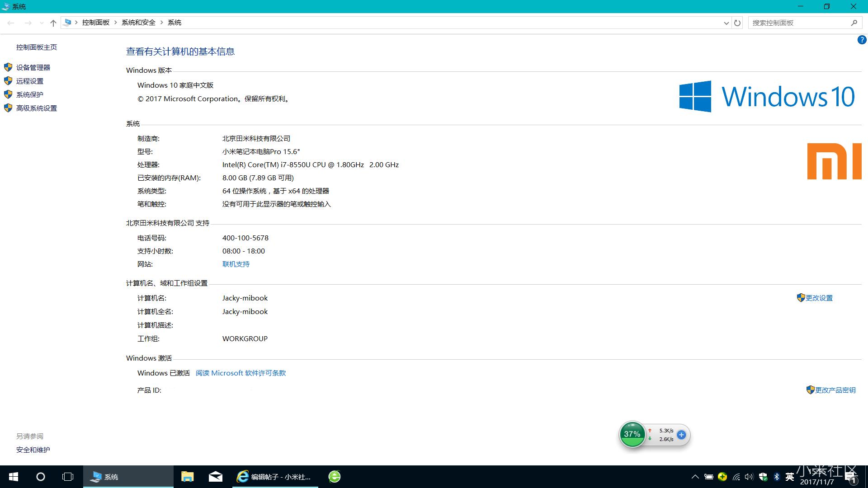Screen dimensions: 868x488
Task: Click the back navigation arrow
Action: (x=11, y=23)
